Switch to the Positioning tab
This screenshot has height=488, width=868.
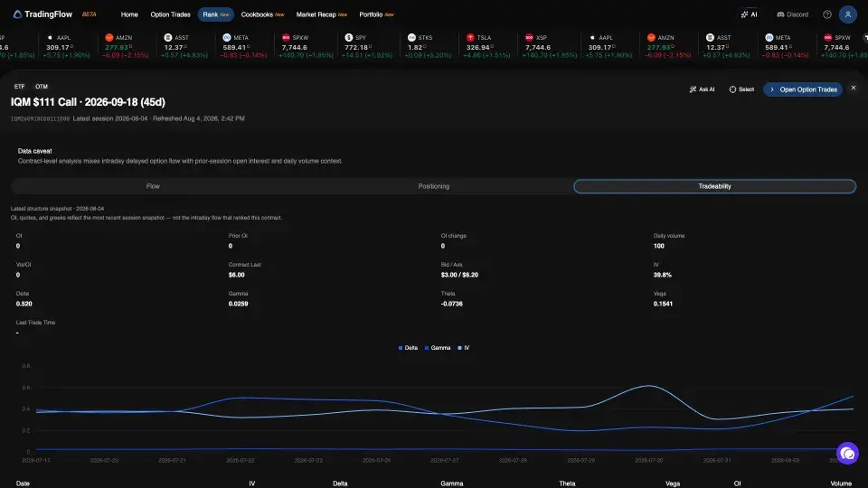[x=433, y=186]
